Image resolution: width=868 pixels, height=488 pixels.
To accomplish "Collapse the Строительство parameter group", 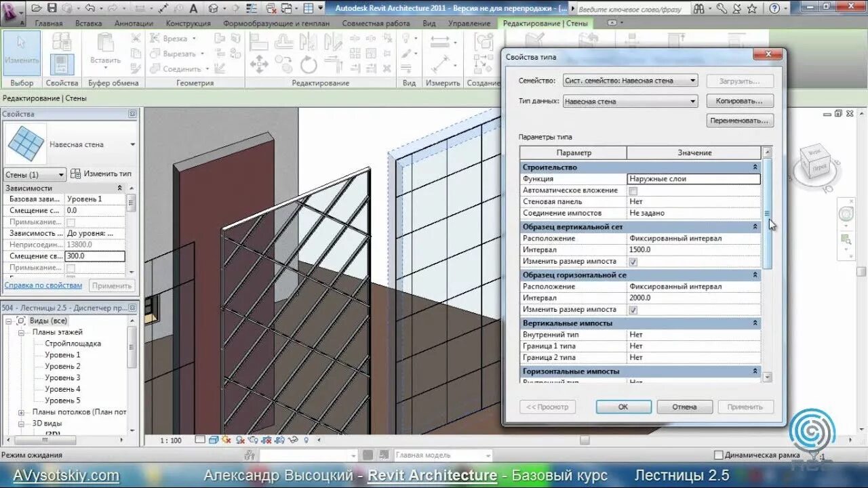I will 755,167.
